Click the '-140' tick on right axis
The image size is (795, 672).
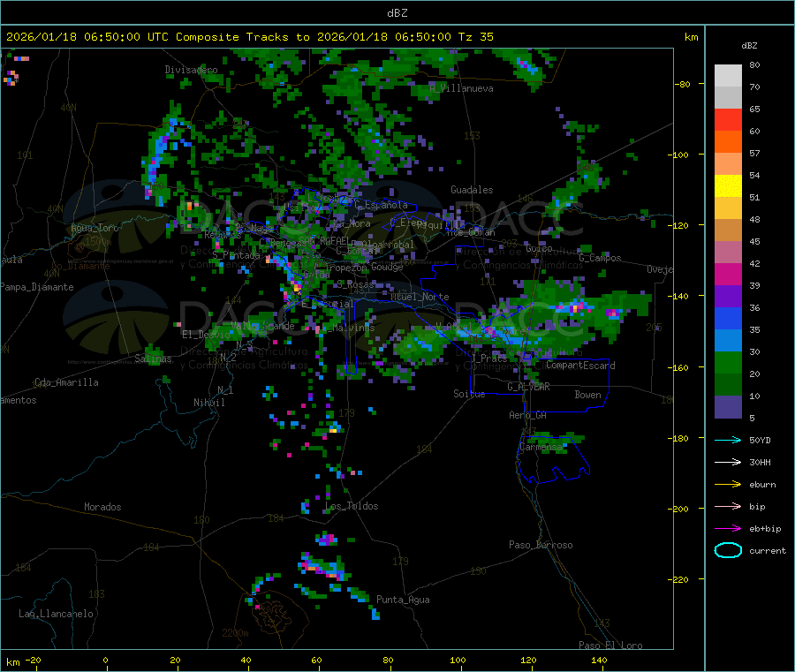[678, 296]
